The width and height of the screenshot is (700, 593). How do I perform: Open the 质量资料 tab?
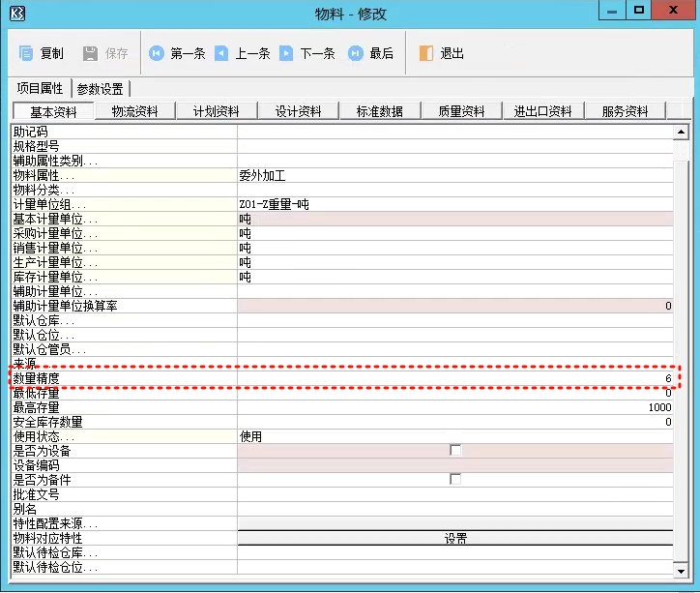461,111
